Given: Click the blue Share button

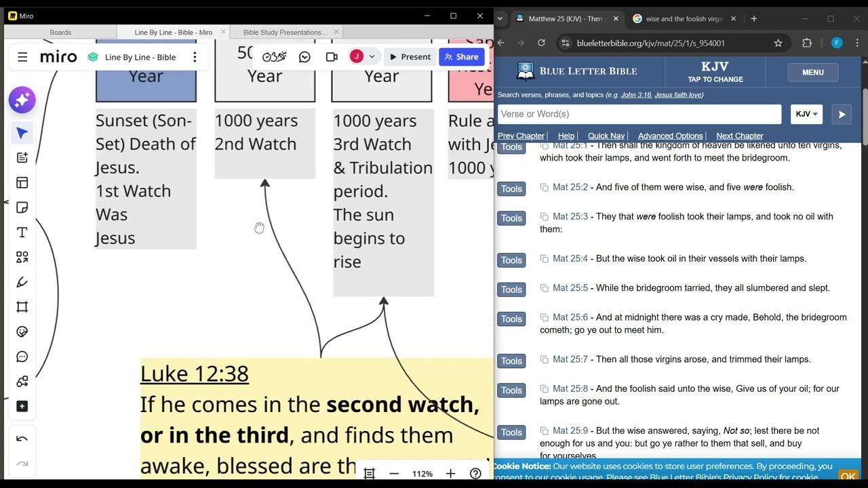Looking at the screenshot, I should coord(461,57).
